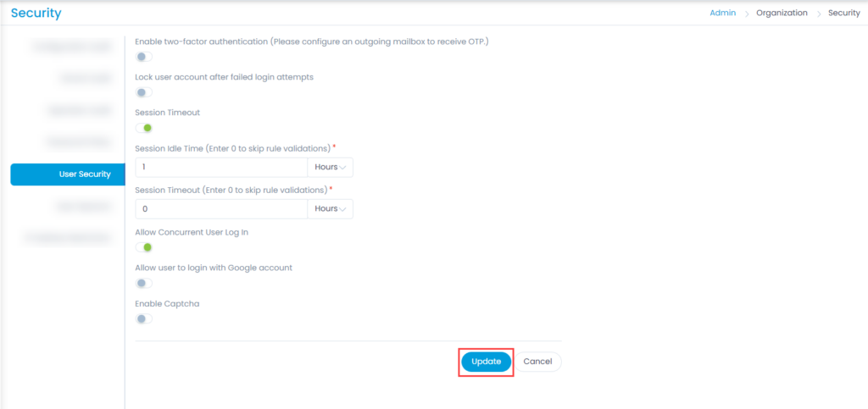
Task: Open Organization from the breadcrumb trail
Action: click(x=782, y=14)
